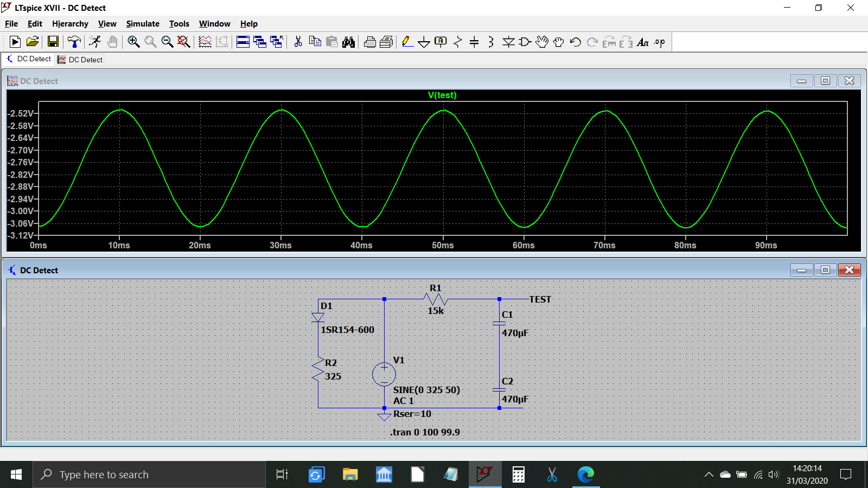Open the Hierarchy menu

[70, 24]
